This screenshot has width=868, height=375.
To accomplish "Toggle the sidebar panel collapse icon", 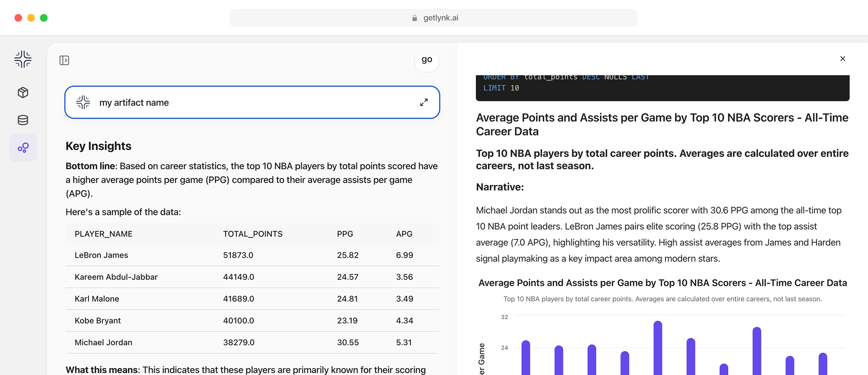I will tap(64, 60).
